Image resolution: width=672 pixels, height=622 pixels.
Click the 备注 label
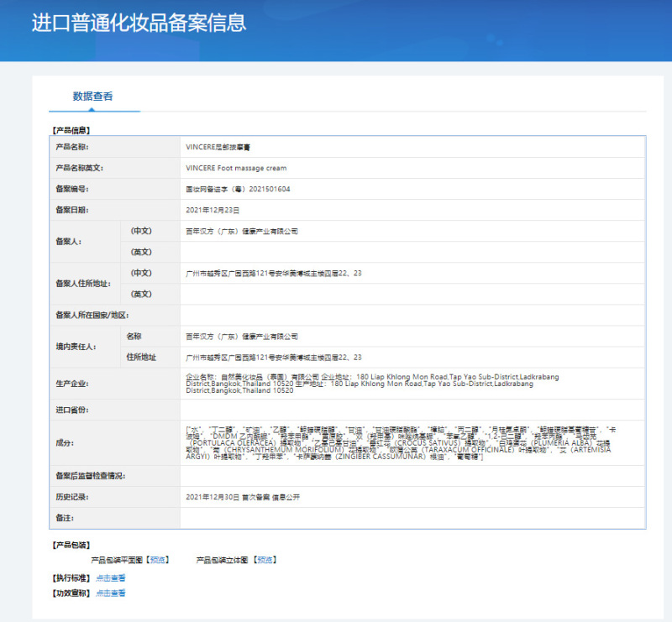(x=65, y=518)
